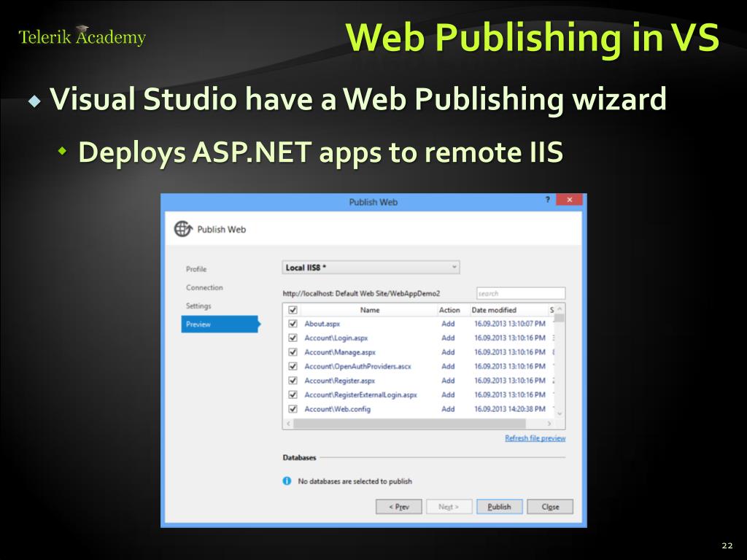Go to the Settings step
Viewport: 747px width, 560px height.
(x=198, y=306)
